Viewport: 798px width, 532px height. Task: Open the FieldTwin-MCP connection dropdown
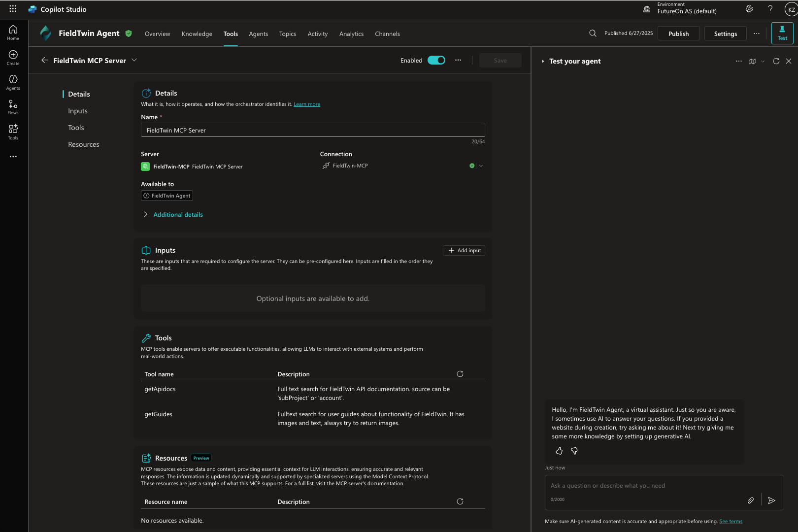(x=481, y=166)
